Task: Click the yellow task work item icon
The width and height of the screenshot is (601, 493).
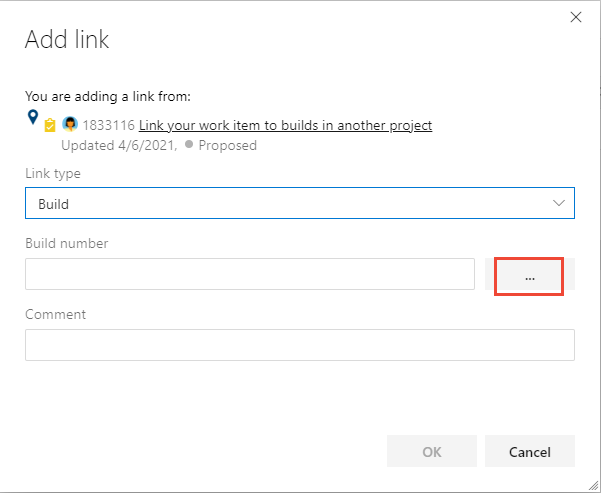Action: [x=50, y=126]
